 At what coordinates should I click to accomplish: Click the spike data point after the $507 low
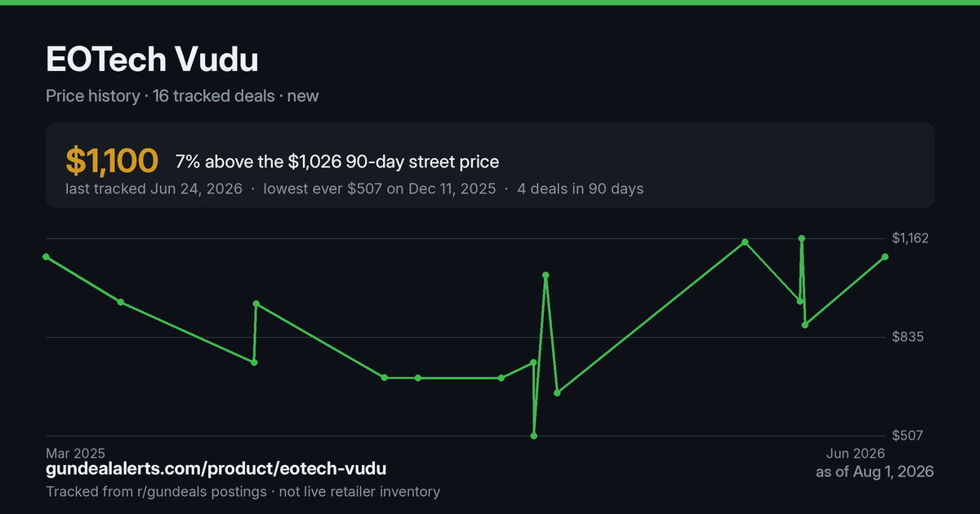(x=546, y=276)
